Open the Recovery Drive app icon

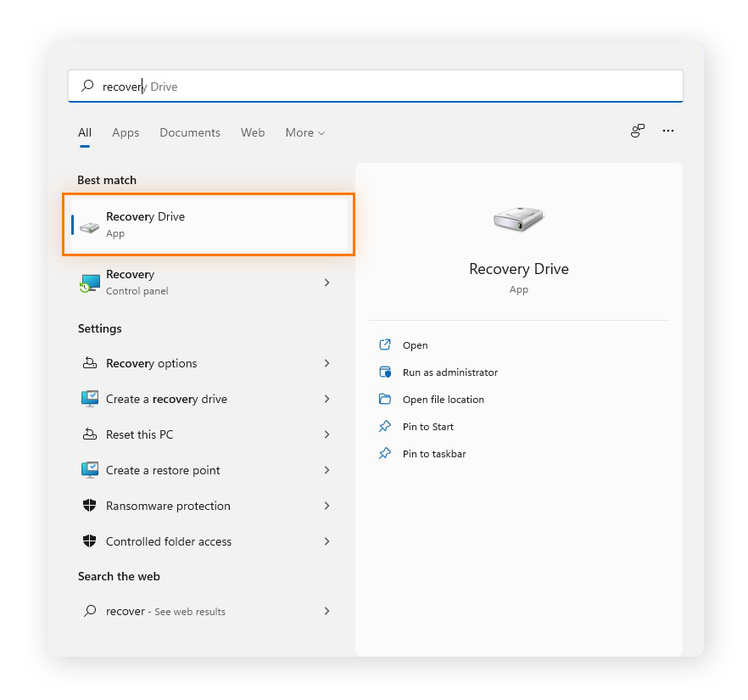pyautogui.click(x=88, y=225)
